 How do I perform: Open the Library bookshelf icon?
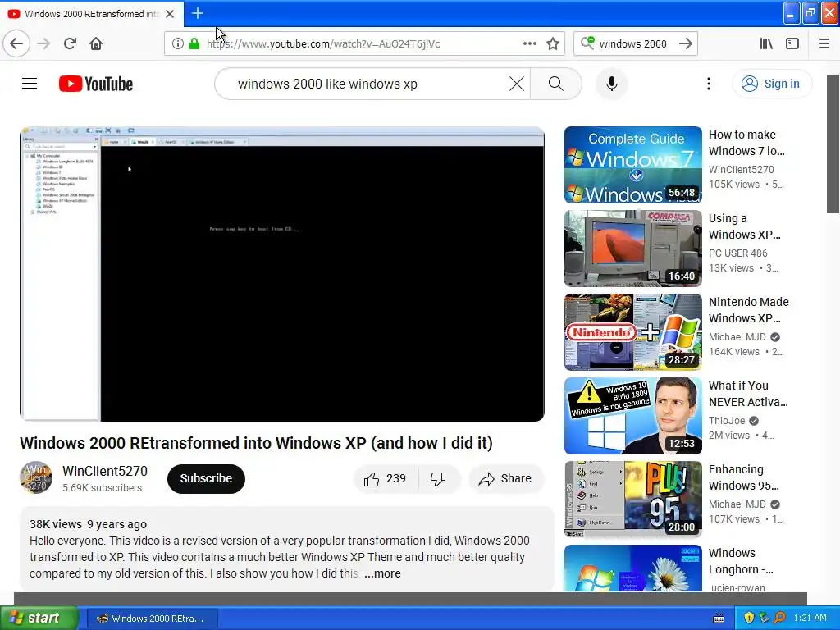tap(766, 43)
